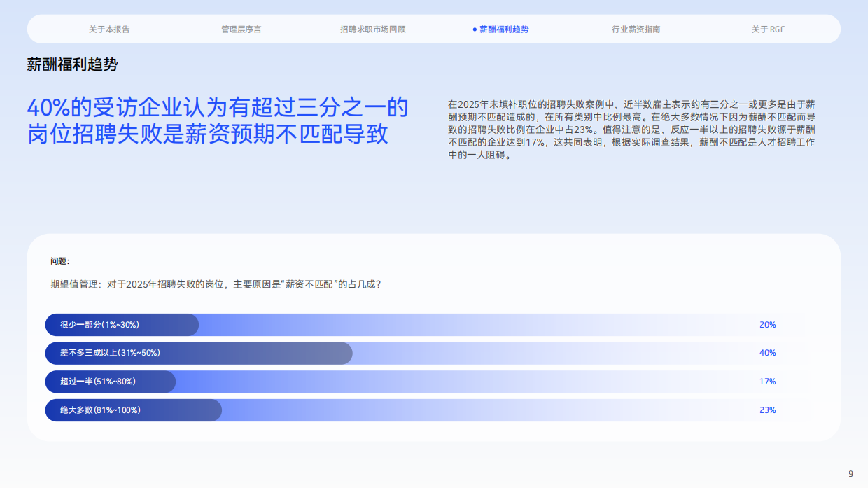Go to the 关于 RGF page
868x488 pixels.
click(x=769, y=29)
